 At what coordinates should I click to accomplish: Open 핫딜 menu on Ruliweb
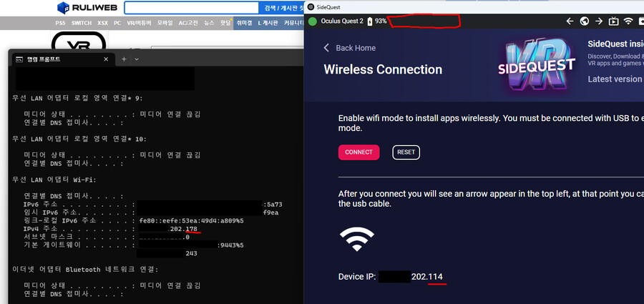(x=225, y=23)
